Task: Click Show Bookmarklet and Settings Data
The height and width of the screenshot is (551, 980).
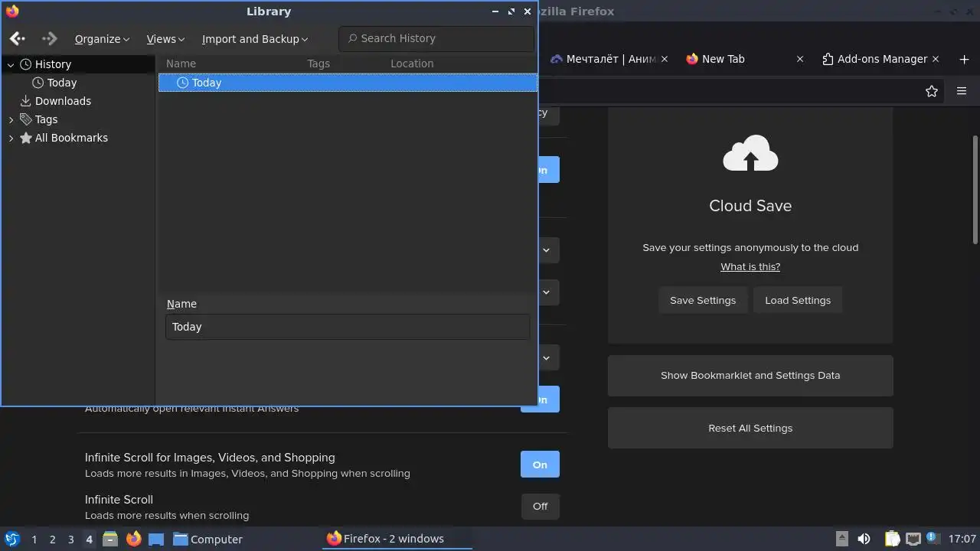Action: [x=750, y=376]
